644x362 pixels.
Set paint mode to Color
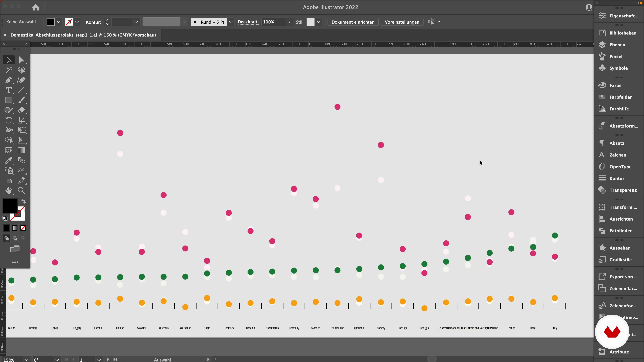tap(6, 228)
